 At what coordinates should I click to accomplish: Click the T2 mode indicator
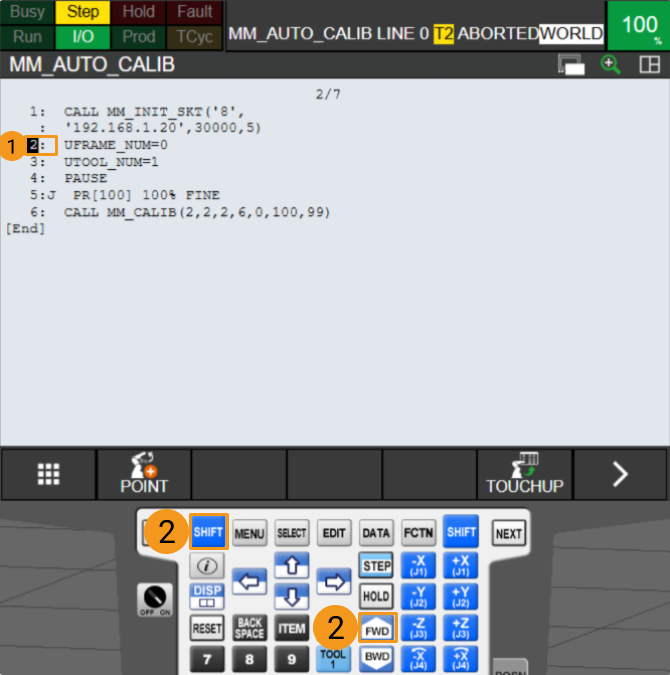click(443, 34)
